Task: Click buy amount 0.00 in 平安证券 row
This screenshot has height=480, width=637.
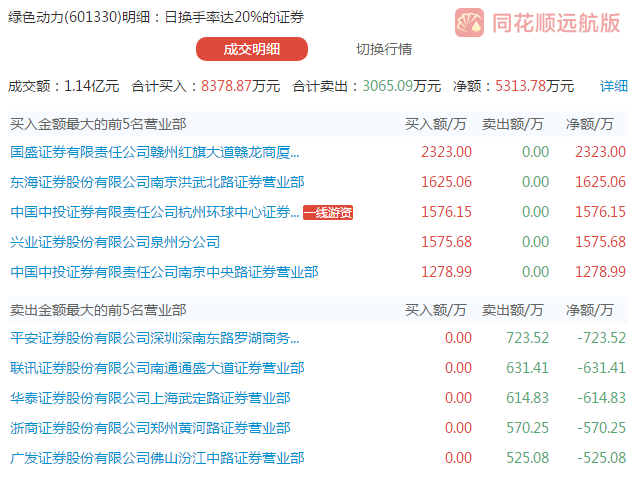Action: [x=458, y=338]
